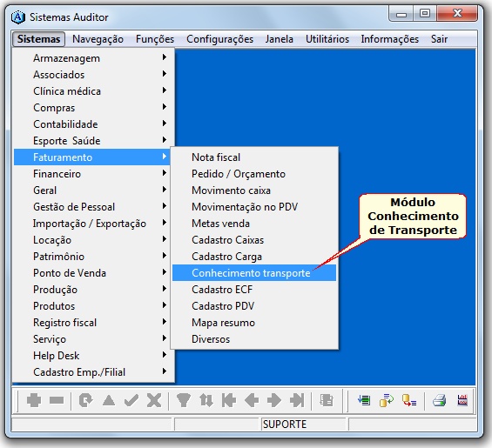The height and width of the screenshot is (448, 492).
Task: Expand the Ponto de Venda submenu
Action: 92,273
